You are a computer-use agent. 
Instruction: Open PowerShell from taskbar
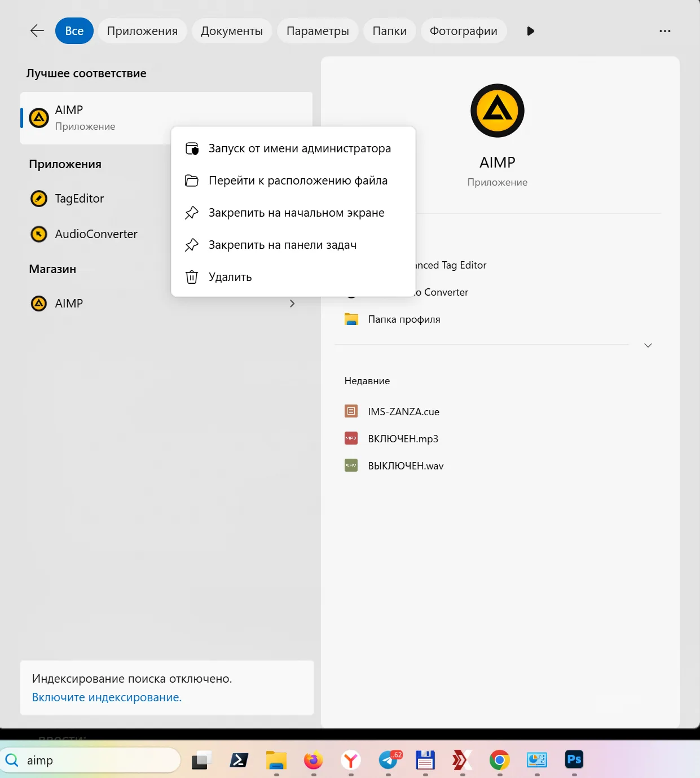click(x=239, y=761)
